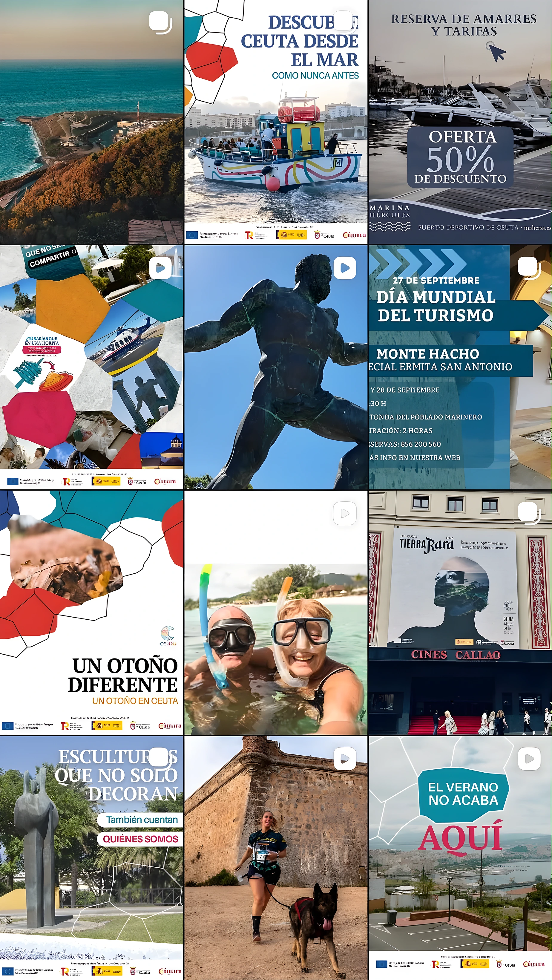Open the snorkeling couple selfie video
552x980 pixels.
[276, 612]
